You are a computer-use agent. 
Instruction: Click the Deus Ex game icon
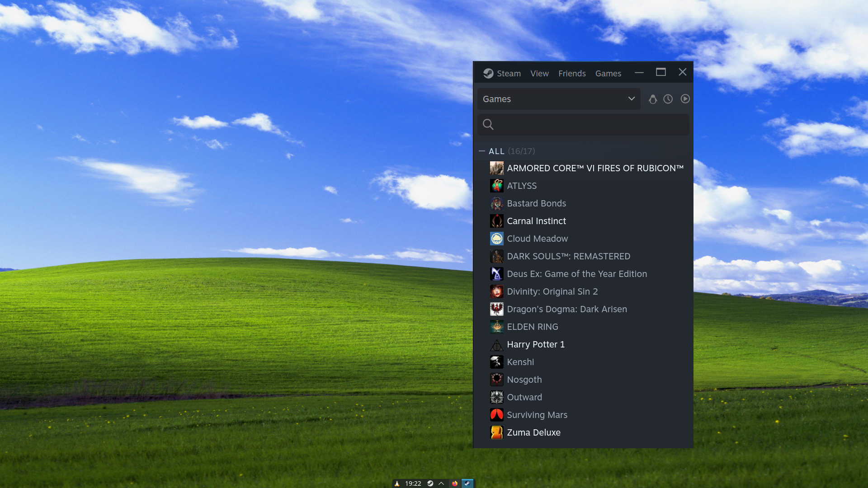[496, 274]
